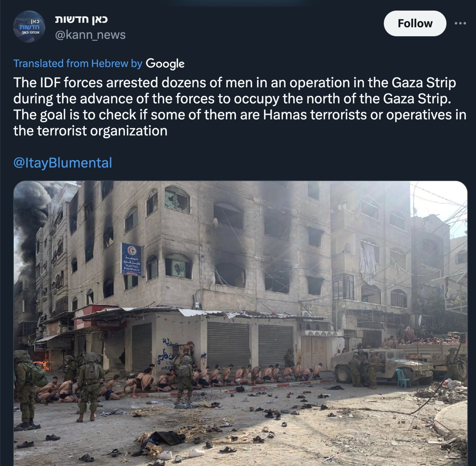Follow the @kann_news account
Screen dimensions: 476x466
[x=415, y=24]
